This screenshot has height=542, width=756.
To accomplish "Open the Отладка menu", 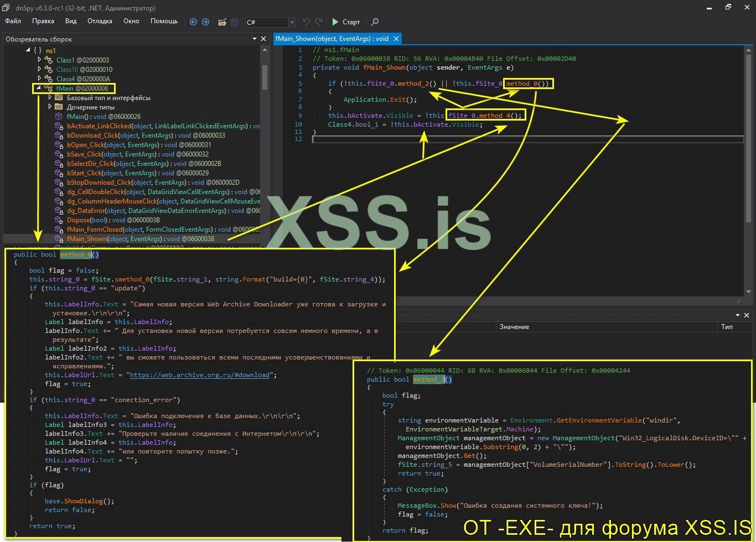I will (x=100, y=22).
